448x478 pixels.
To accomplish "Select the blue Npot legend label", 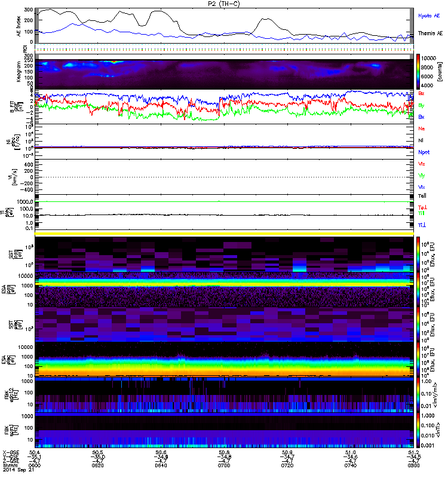I will (424, 152).
